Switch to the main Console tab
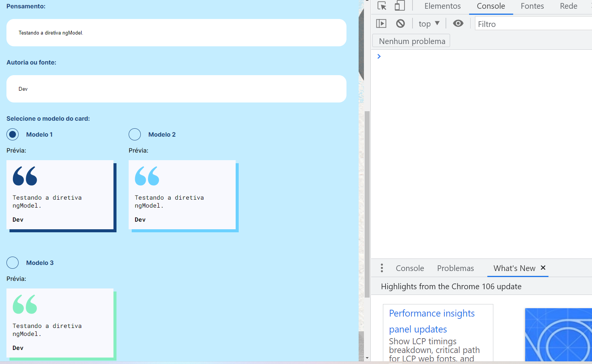This screenshot has height=364, width=592. point(491,6)
